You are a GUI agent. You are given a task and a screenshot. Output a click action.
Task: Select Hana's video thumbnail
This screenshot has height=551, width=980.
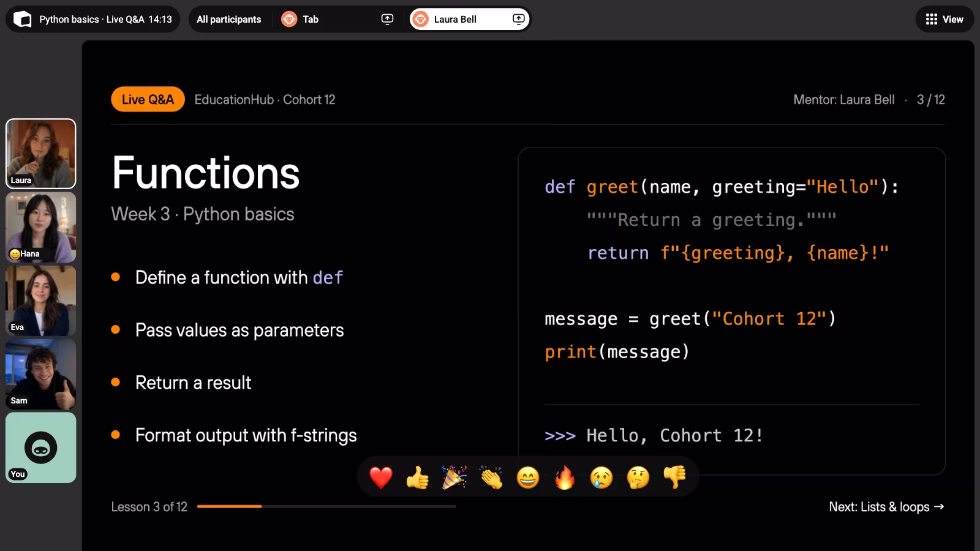pyautogui.click(x=41, y=227)
